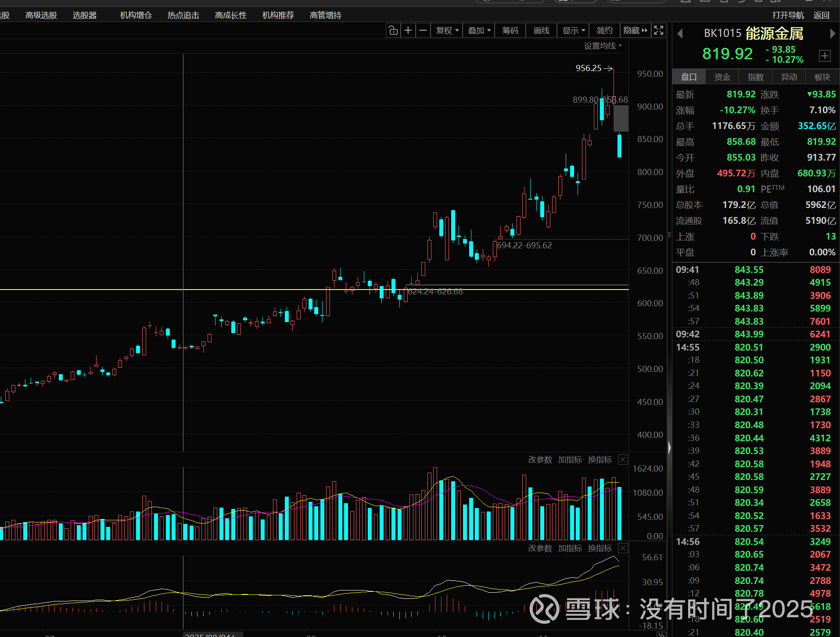The image size is (840, 637).
Task: Switch to the 指数 tab
Action: pos(756,77)
